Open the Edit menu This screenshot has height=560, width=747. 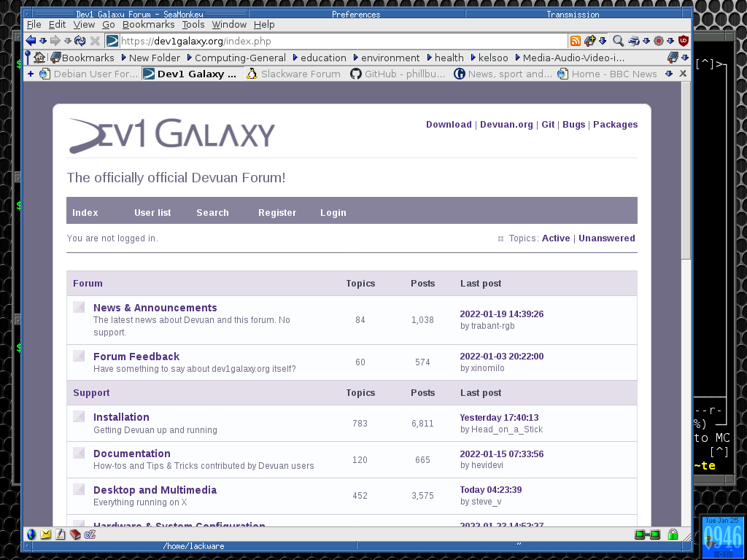[x=57, y=24]
